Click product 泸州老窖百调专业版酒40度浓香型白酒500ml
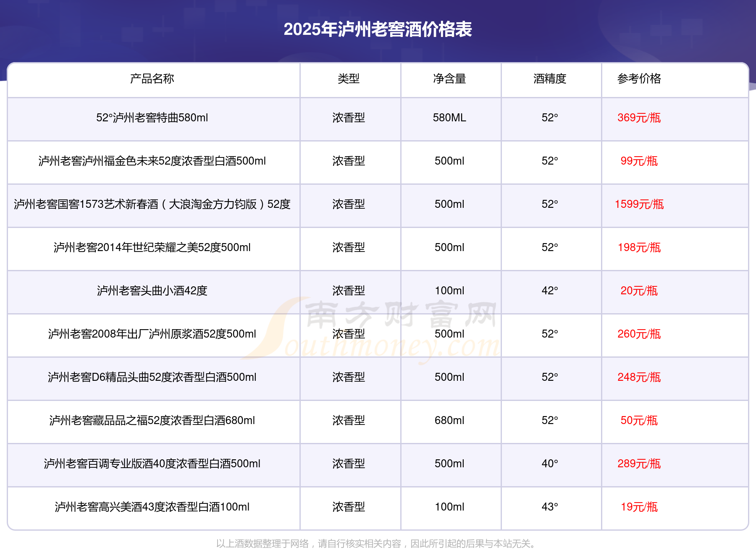This screenshot has height=550, width=756. (152, 464)
